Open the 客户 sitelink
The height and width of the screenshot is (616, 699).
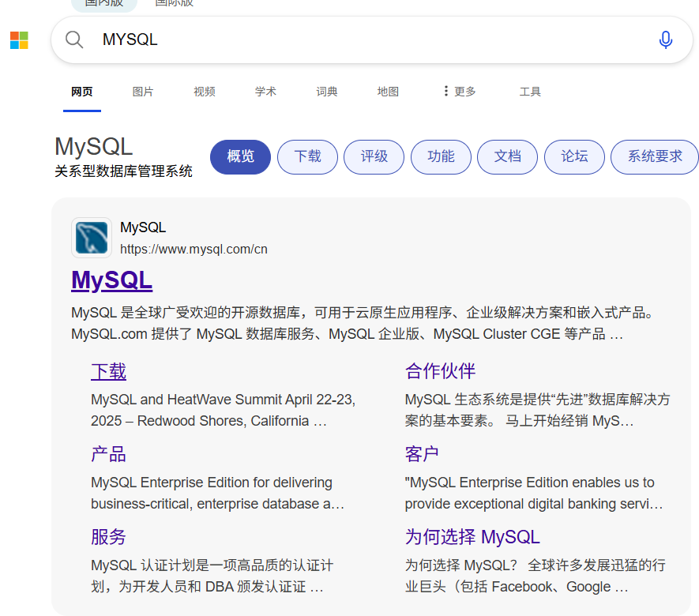[422, 454]
